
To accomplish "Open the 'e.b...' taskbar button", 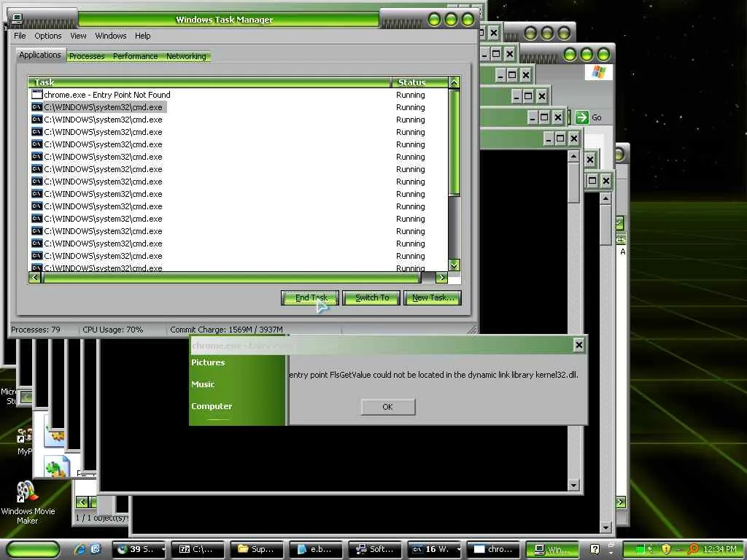I will 316,550.
